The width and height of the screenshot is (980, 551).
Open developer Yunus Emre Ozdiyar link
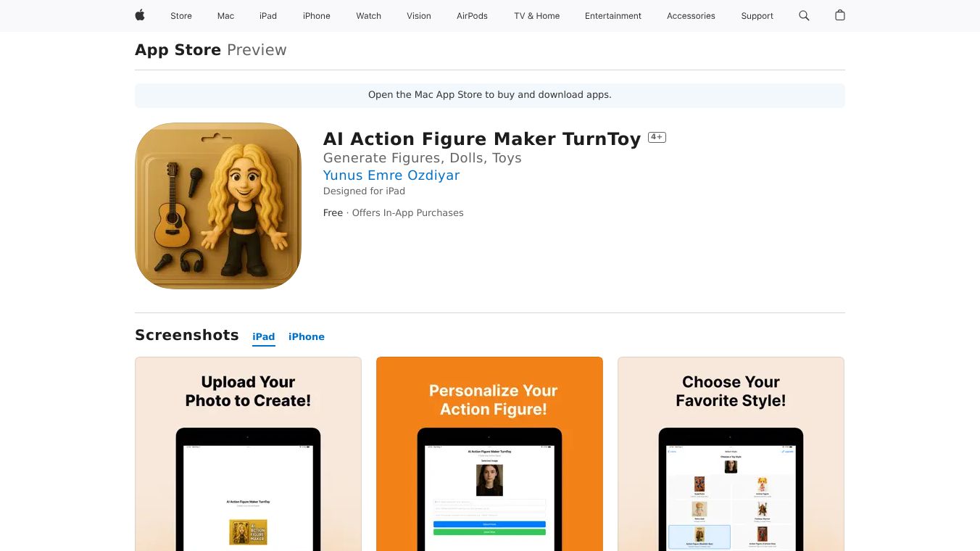coord(391,175)
